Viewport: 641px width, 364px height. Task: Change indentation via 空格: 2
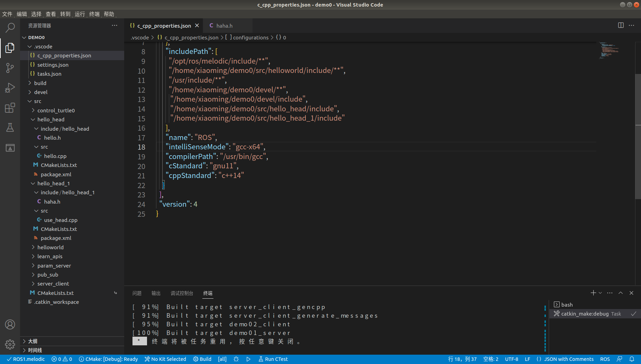[491, 359]
